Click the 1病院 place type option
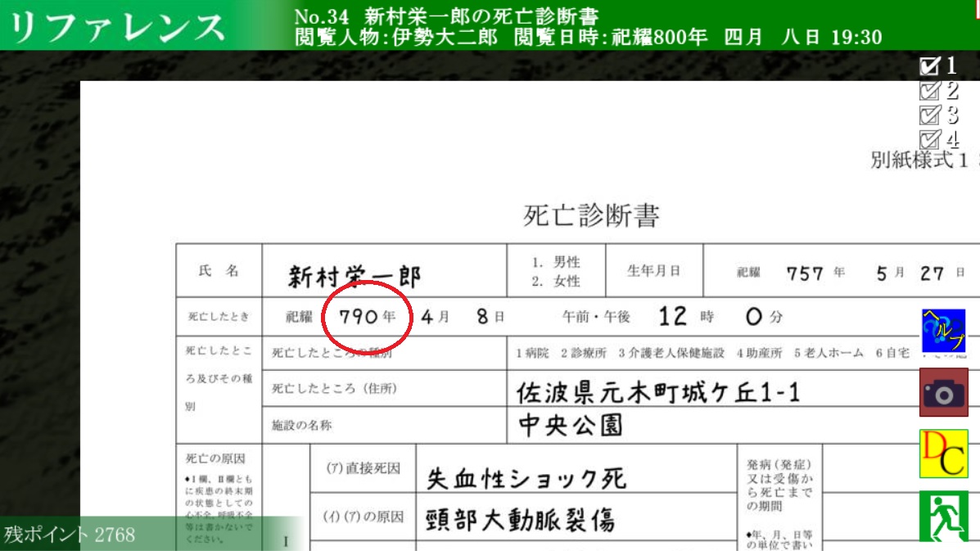980x551 pixels. point(532,353)
